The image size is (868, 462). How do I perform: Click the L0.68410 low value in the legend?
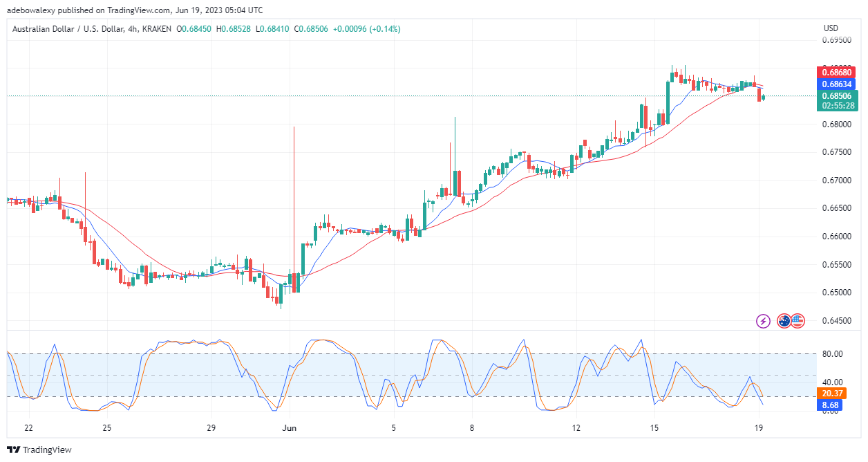272,29
